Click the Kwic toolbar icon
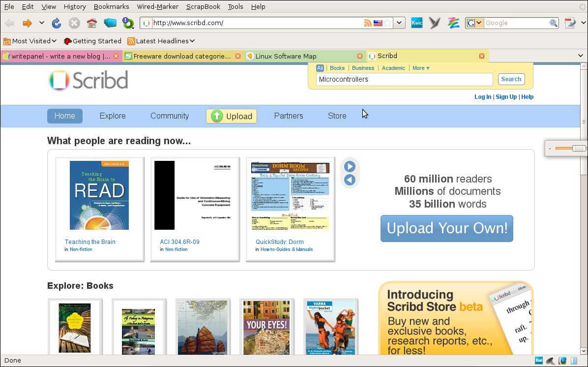Screen dimensions: 588x367 [416, 23]
